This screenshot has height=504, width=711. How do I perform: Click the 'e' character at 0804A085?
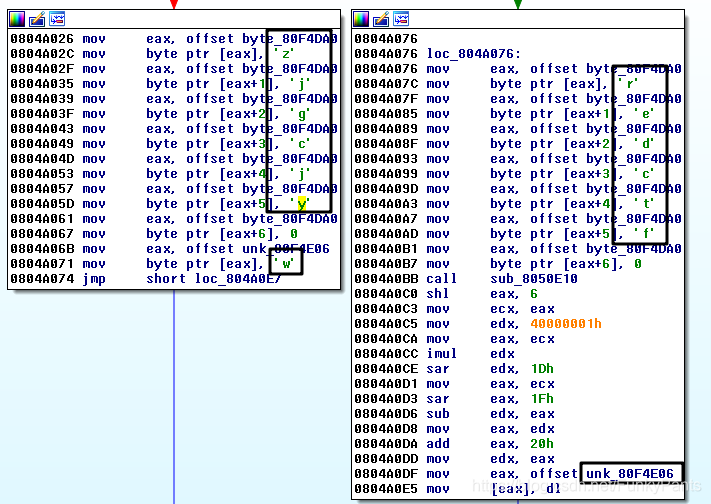pyautogui.click(x=644, y=114)
